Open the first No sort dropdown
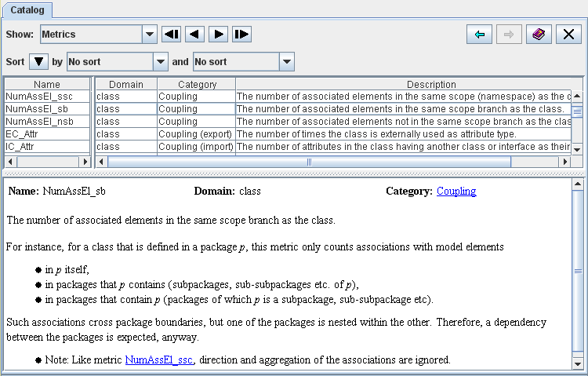588x376 pixels. pos(161,61)
